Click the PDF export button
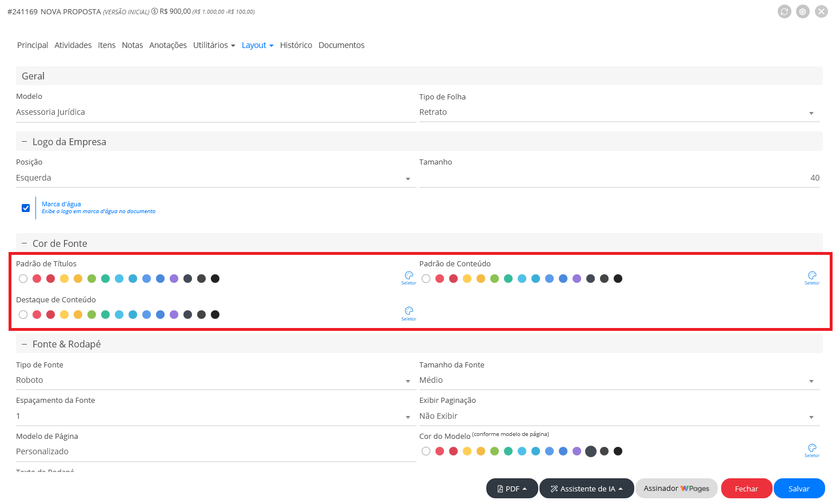 [511, 489]
